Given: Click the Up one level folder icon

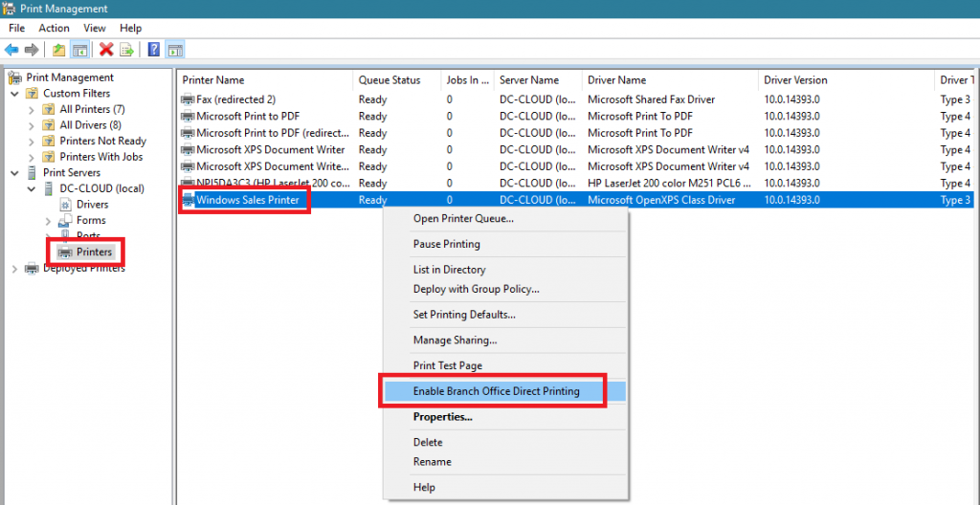Looking at the screenshot, I should (59, 50).
